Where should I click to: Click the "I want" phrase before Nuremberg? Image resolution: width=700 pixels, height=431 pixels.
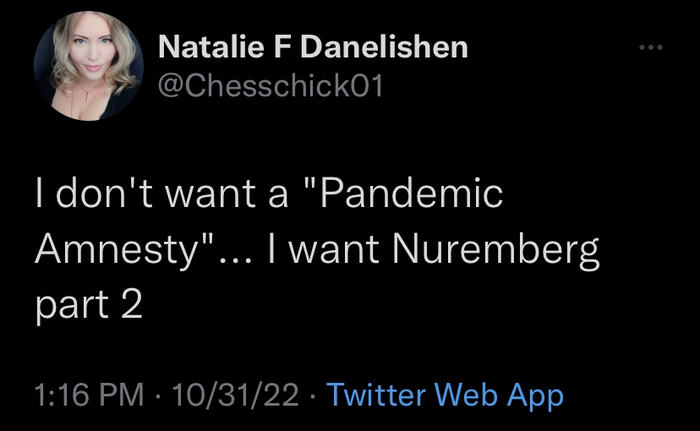click(x=323, y=250)
